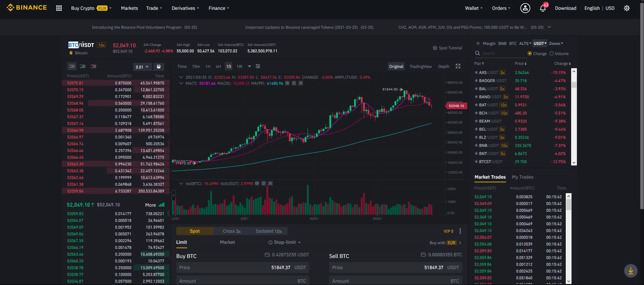Select the 15m chart interval
The height and width of the screenshot is (285, 644).
tap(196, 66)
